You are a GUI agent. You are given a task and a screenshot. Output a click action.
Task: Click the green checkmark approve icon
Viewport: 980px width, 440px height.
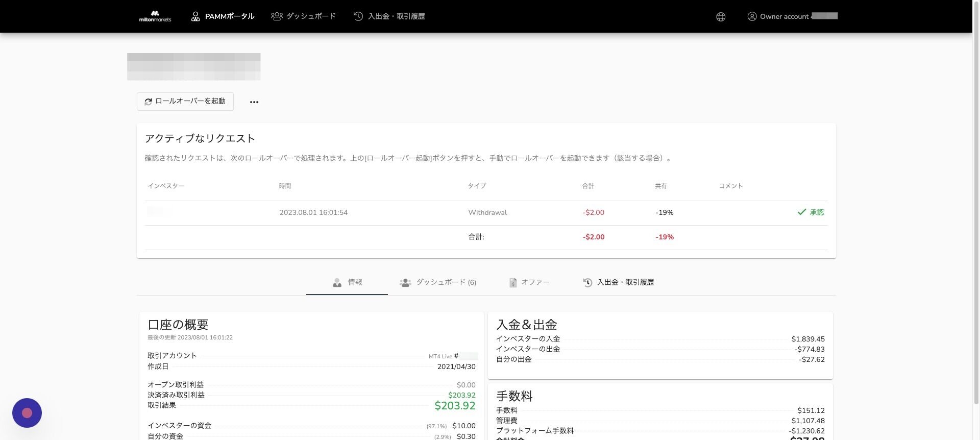tap(802, 212)
